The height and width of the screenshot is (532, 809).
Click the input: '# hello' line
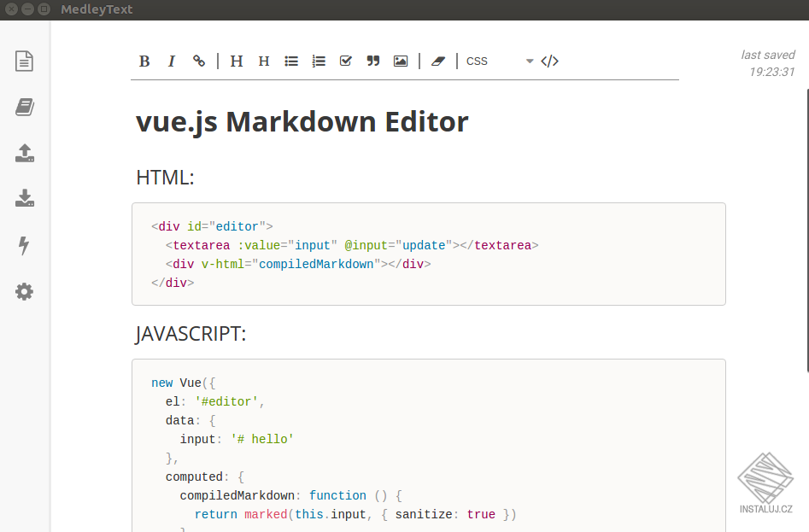tap(237, 439)
